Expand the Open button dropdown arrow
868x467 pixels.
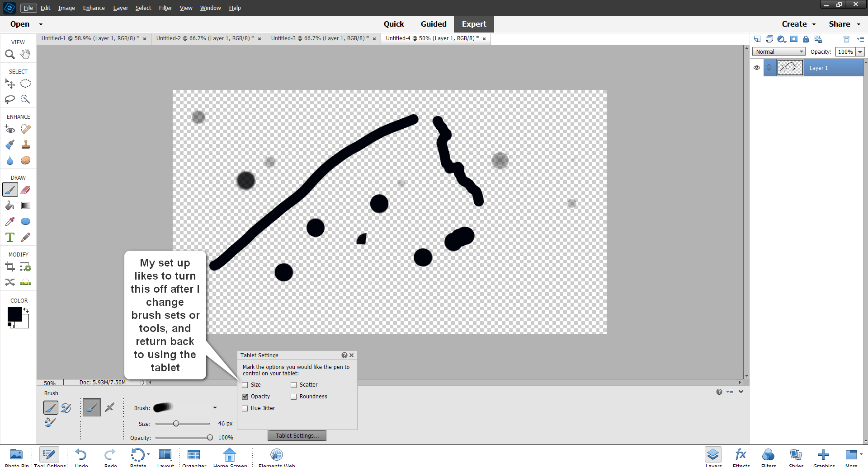click(x=40, y=24)
